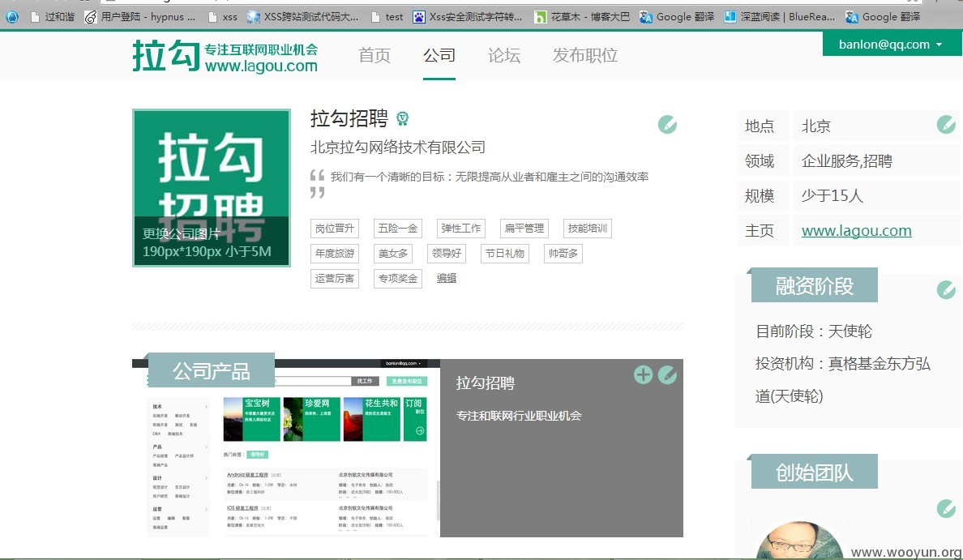Image resolution: width=963 pixels, height=560 pixels.
Task: Click verification badge next to 拉勾招聘
Action: pos(402,118)
